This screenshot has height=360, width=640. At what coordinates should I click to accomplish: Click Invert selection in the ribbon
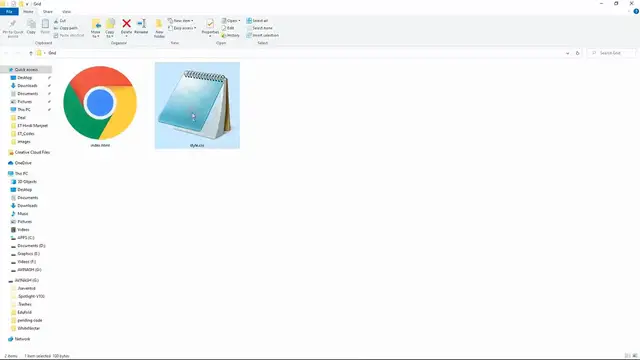point(262,36)
